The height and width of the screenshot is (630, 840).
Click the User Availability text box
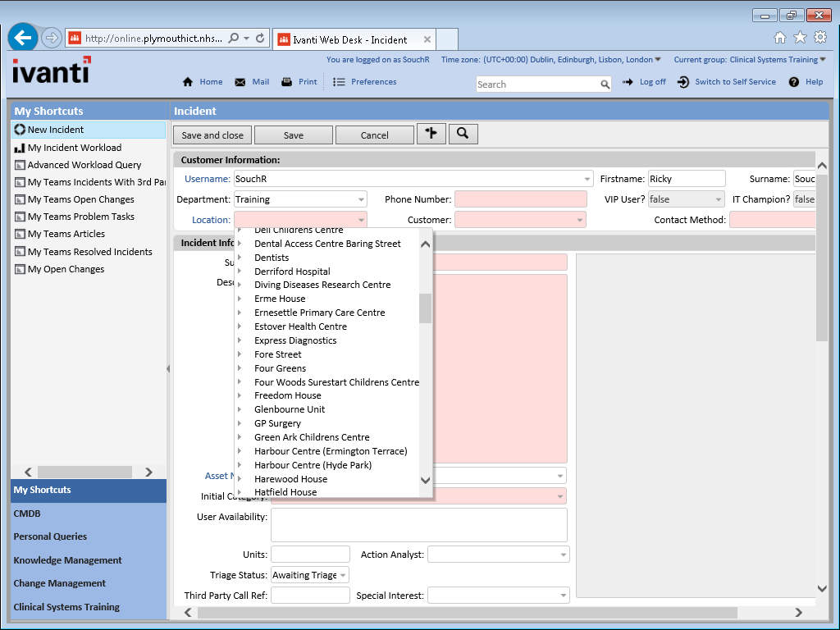[419, 525]
